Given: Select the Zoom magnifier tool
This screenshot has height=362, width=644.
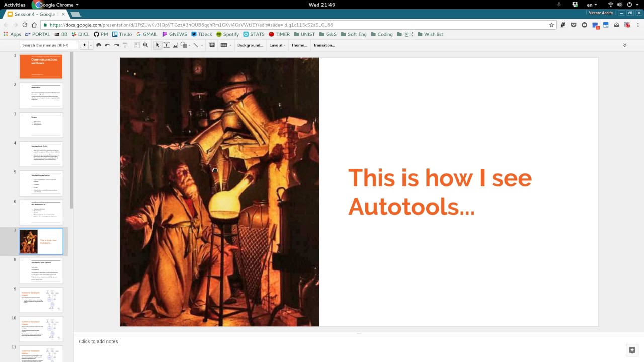Looking at the screenshot, I should click(145, 45).
